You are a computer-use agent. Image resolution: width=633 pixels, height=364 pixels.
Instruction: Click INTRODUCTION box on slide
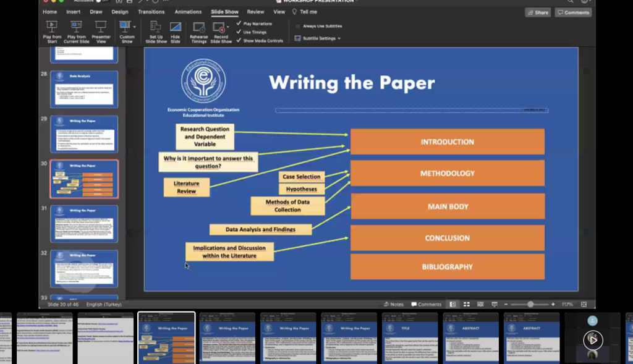pyautogui.click(x=448, y=142)
